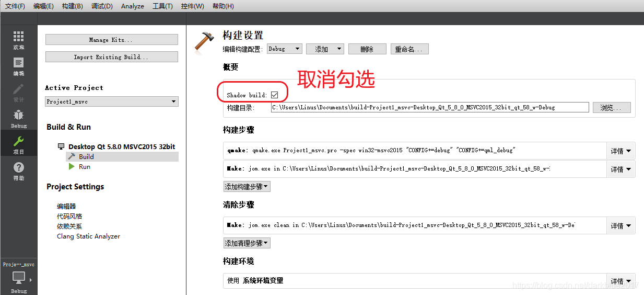Select the Run item under Desktop kit
The width and height of the screenshot is (644, 295).
(x=85, y=167)
